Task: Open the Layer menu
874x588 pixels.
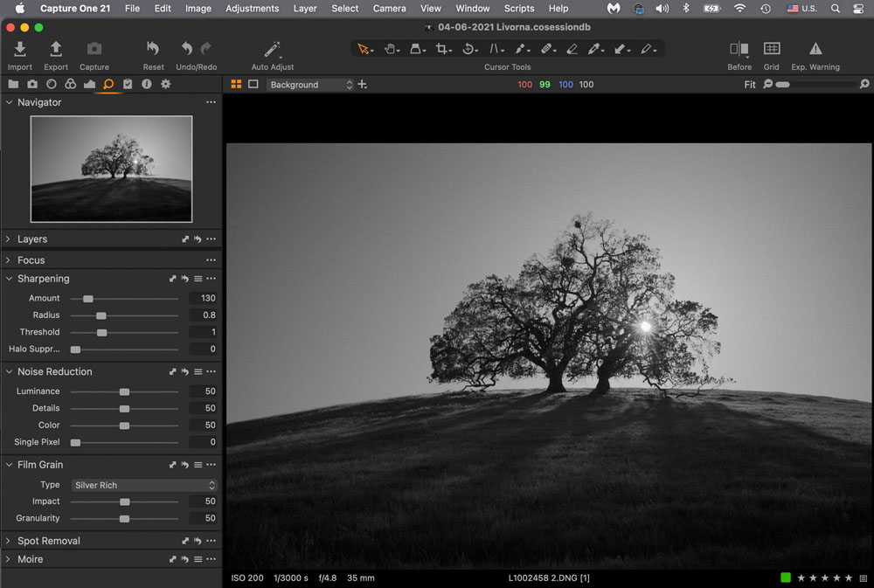Action: coord(305,9)
